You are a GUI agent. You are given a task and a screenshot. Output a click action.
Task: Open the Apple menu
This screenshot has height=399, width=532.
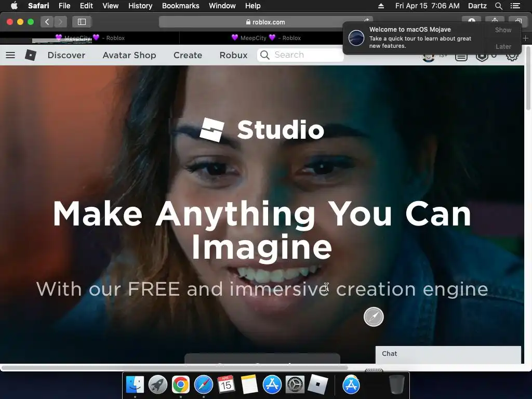pos(14,6)
